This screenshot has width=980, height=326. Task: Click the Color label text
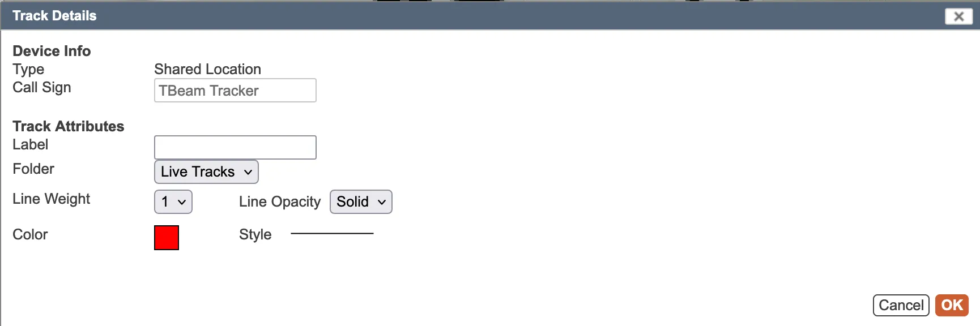(x=30, y=234)
